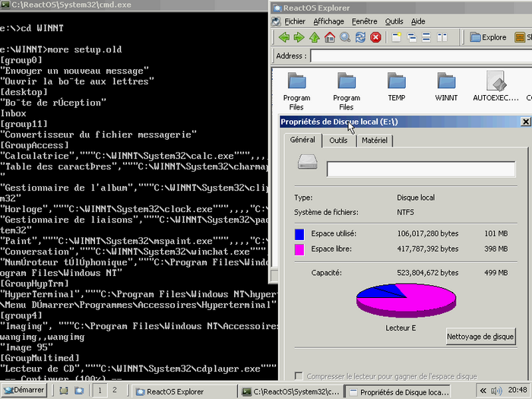Image resolution: width=532 pixels, height=399 pixels.
Task: Click the green Forward arrow icon
Action: point(299,36)
